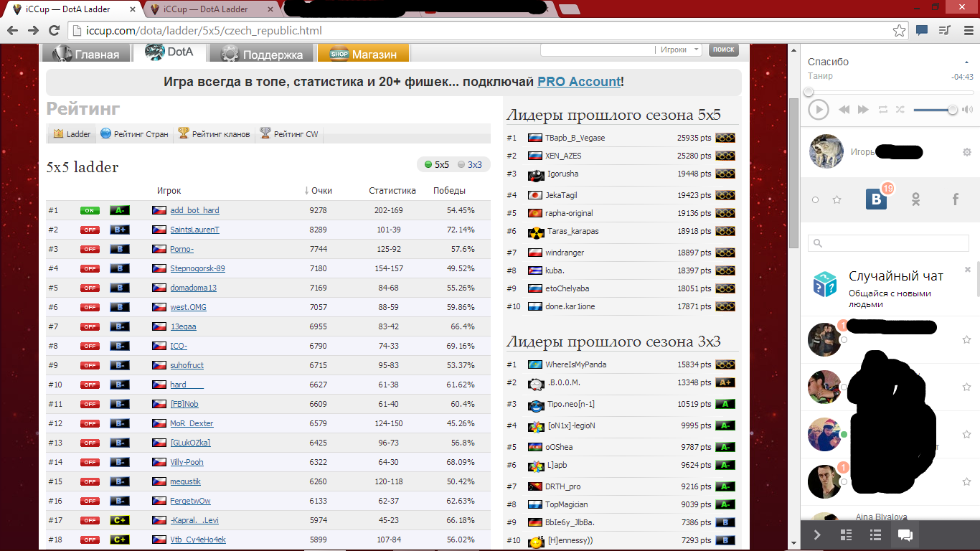Select the 3x3 ladder option

[x=470, y=165]
